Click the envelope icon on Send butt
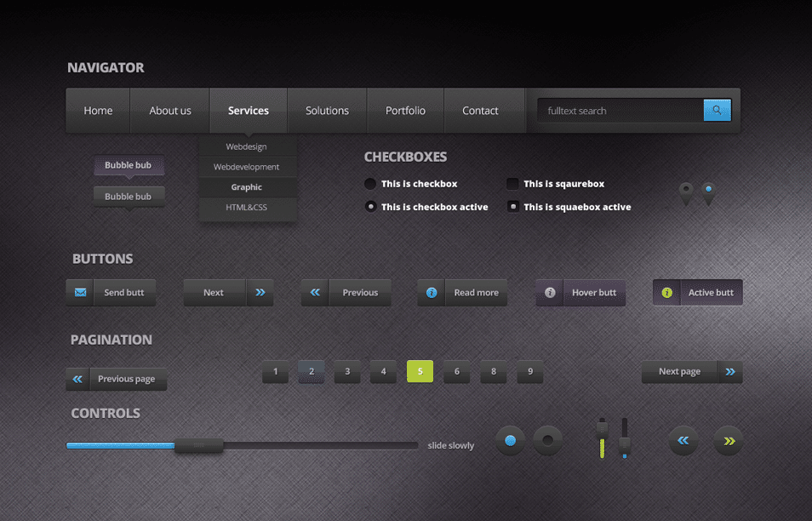Screen dimensions: 812x521 tap(79, 292)
